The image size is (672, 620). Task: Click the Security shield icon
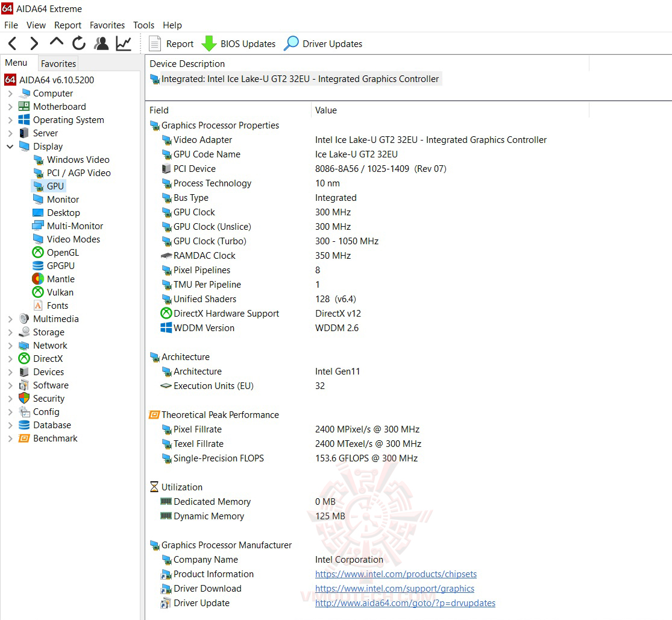tap(25, 398)
